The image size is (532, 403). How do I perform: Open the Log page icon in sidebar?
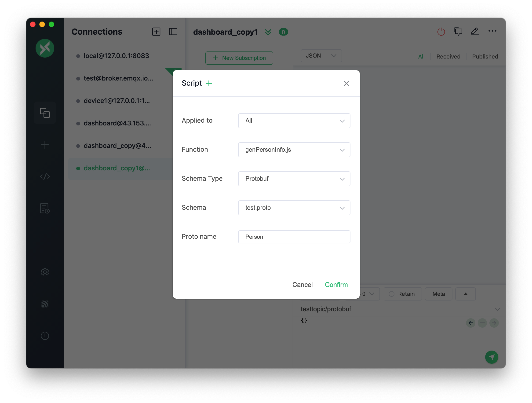tap(45, 208)
